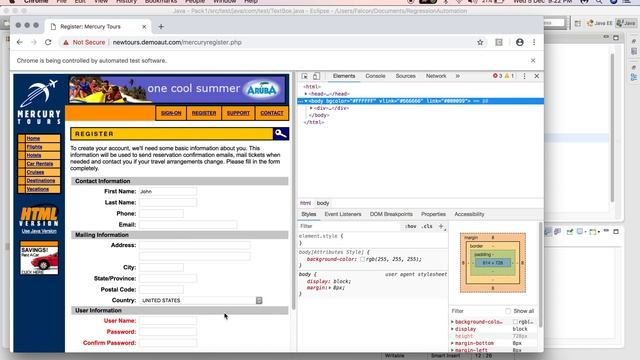Screen dimensions: 640x360
Task: Reload the Mercury Tours page
Action: 48,42
